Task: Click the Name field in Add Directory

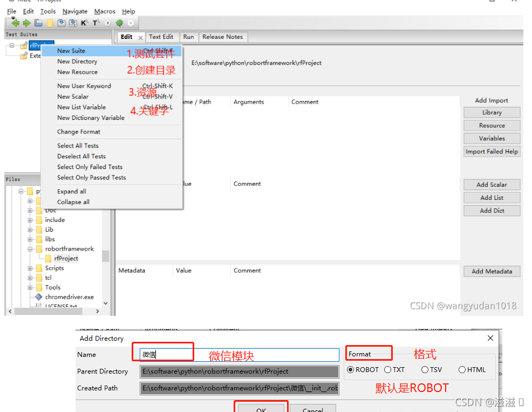Action: point(240,355)
